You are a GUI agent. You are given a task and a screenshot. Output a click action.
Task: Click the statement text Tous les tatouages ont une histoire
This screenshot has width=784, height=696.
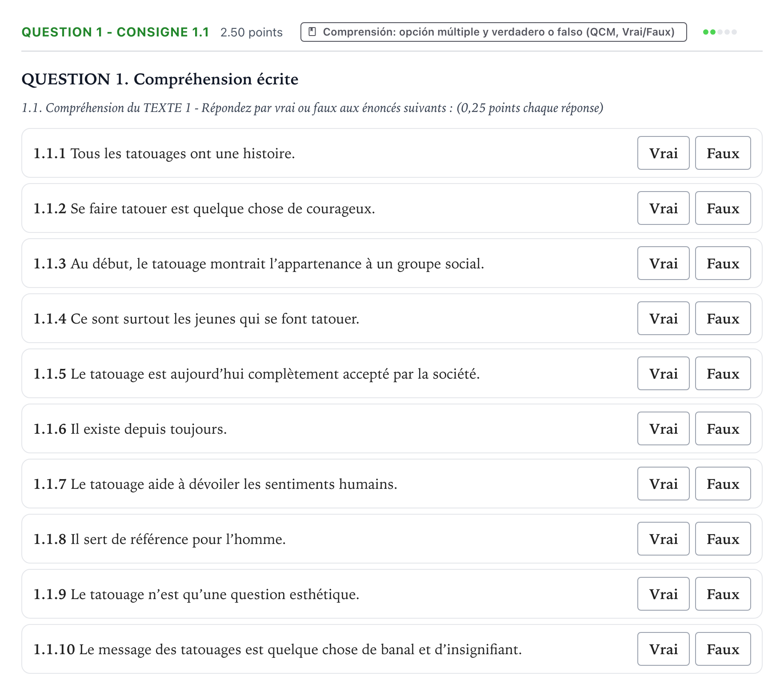click(183, 153)
